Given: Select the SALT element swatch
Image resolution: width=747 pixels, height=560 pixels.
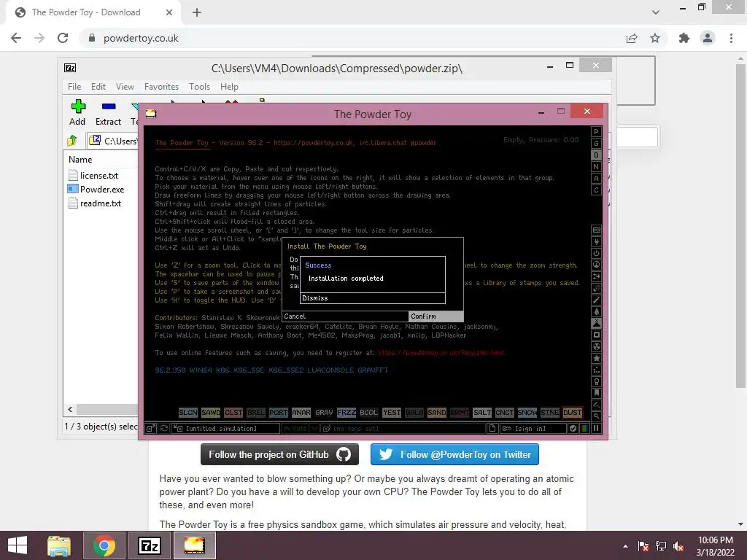Looking at the screenshot, I should click(x=481, y=413).
